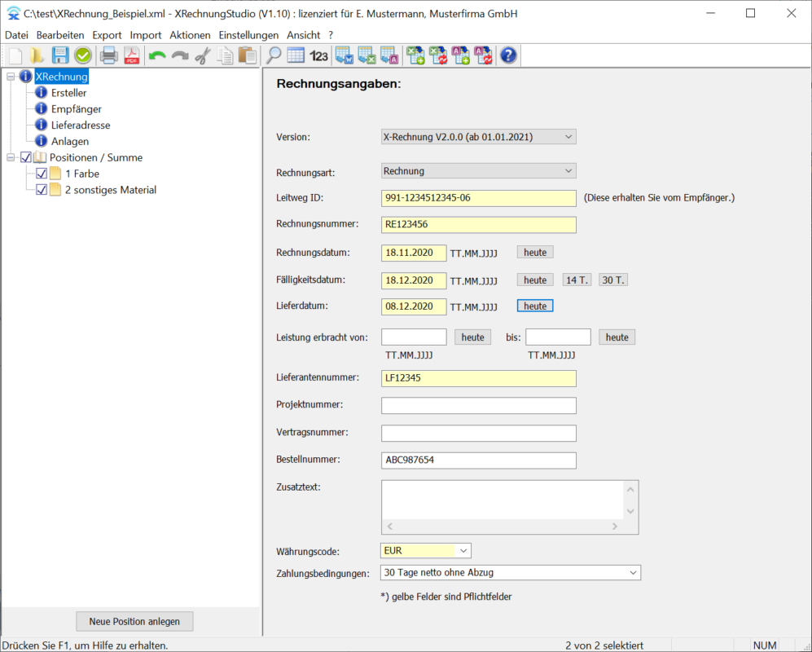Paste from the clipboard toolbar icon

tap(248, 55)
